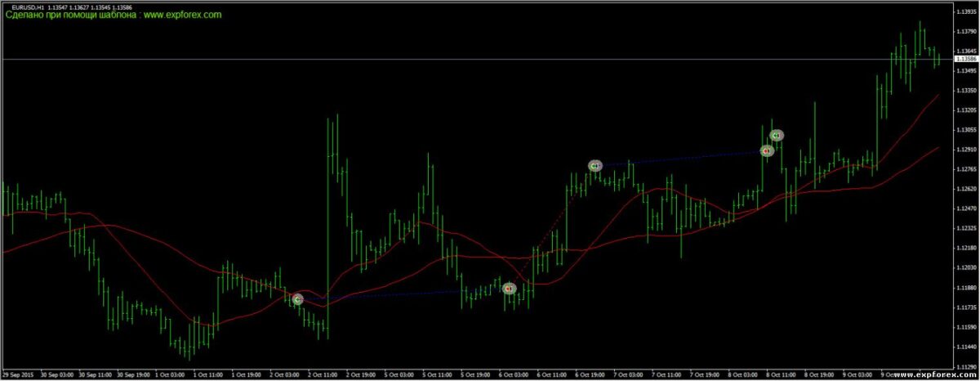
Task: Click the 7 Oct 03:00 time axis label
Action: 629,374
